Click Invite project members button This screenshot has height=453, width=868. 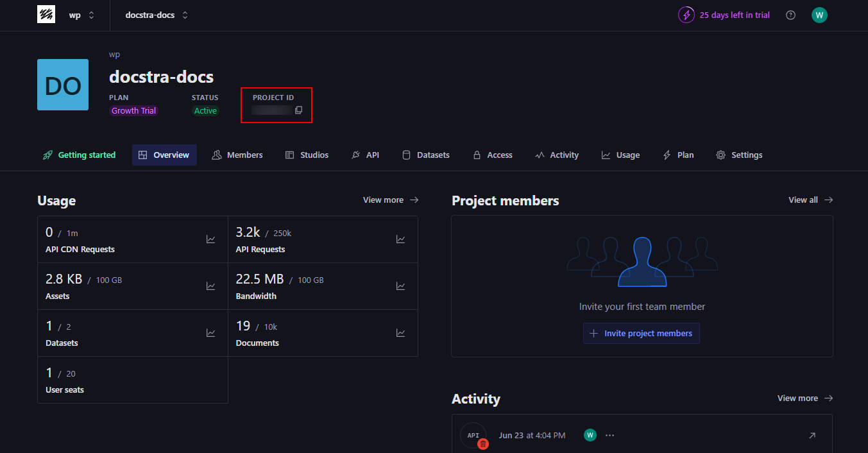641,334
